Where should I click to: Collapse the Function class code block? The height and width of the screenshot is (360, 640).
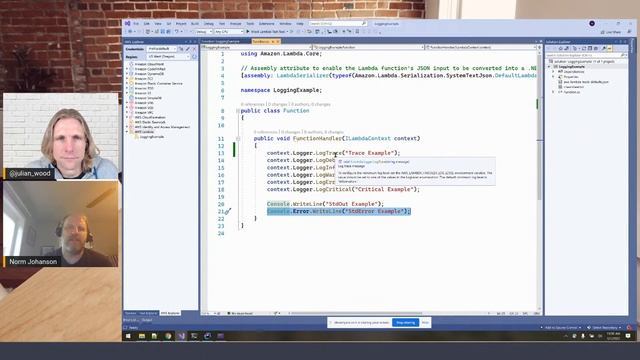point(238,111)
